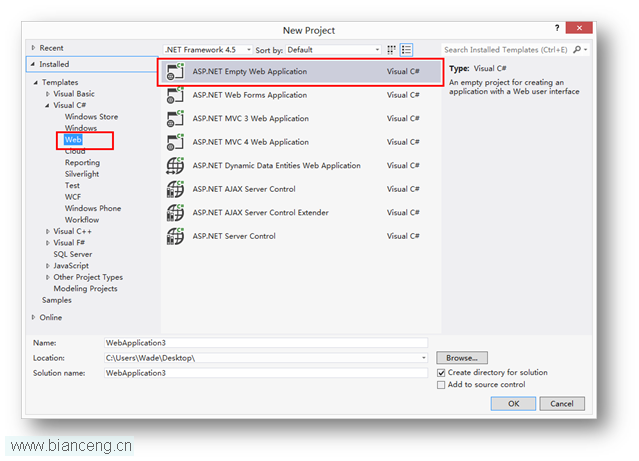Click the ASP.NET Empty Web Application template icon
639x461 pixels.
(x=175, y=72)
